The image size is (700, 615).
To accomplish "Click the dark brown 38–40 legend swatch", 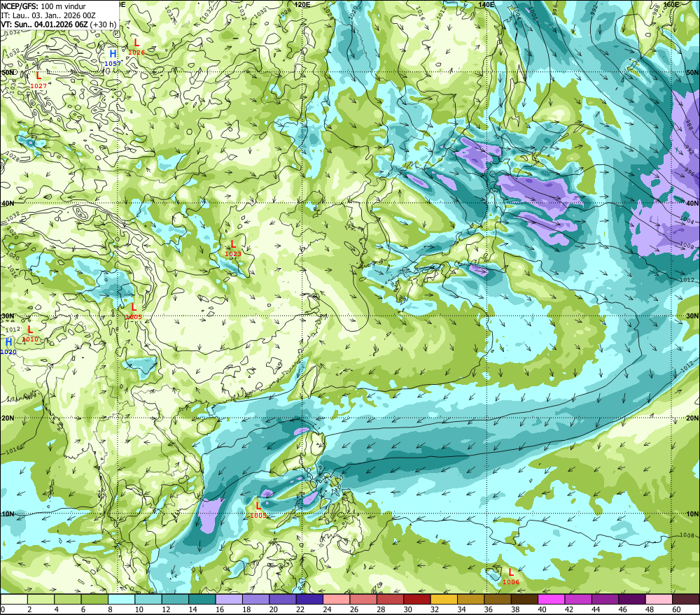I will coord(525,599).
